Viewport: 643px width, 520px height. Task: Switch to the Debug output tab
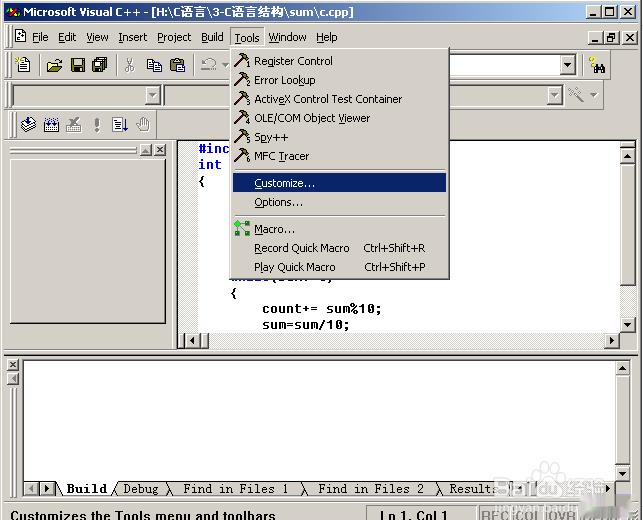click(141, 488)
